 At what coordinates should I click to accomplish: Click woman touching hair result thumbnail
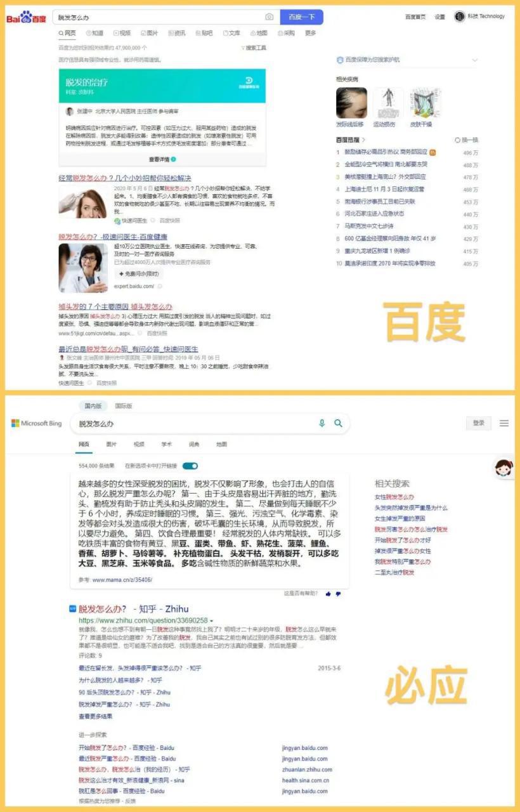pos(83,201)
